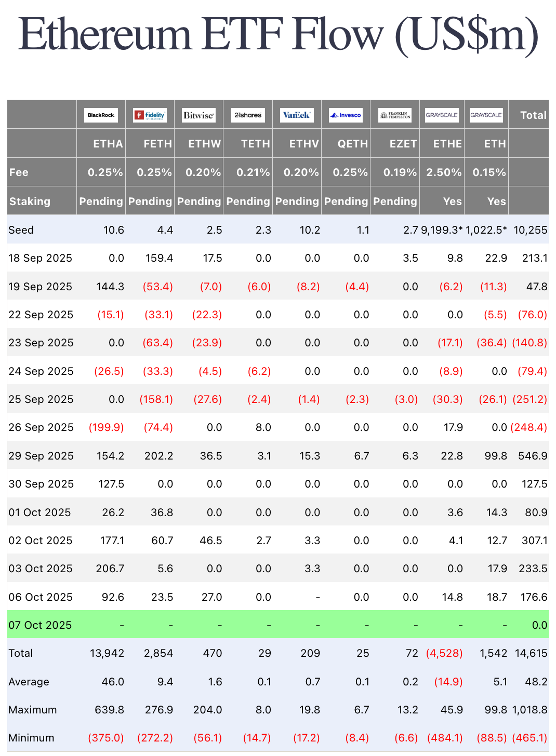Image resolution: width=556 pixels, height=756 pixels.
Task: Click the Grayscale logo above ETHE
Action: pos(442,115)
